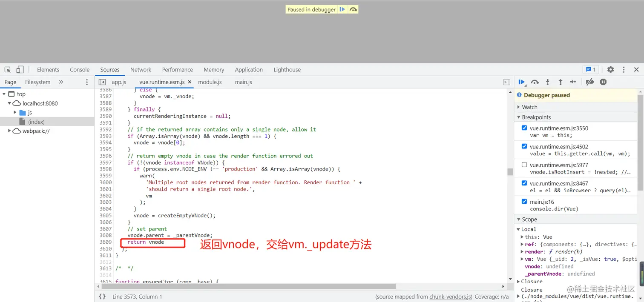This screenshot has width=644, height=302.
Task: Open Sources navigator three-dot menu
Action: click(x=87, y=82)
